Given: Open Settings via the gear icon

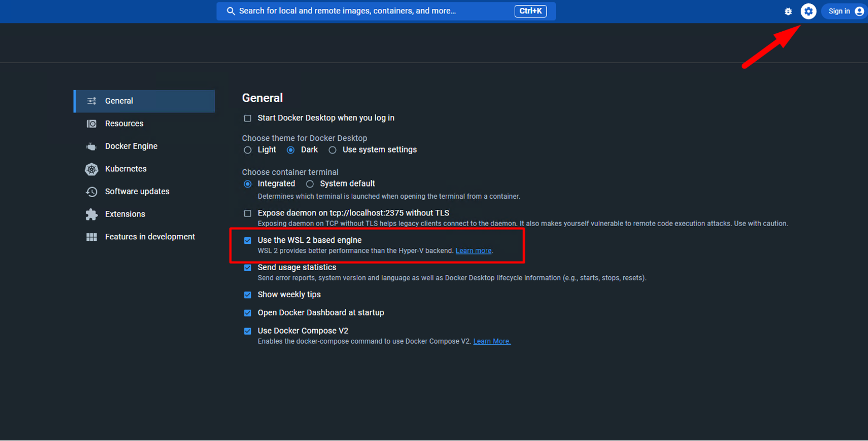Looking at the screenshot, I should click(x=808, y=11).
